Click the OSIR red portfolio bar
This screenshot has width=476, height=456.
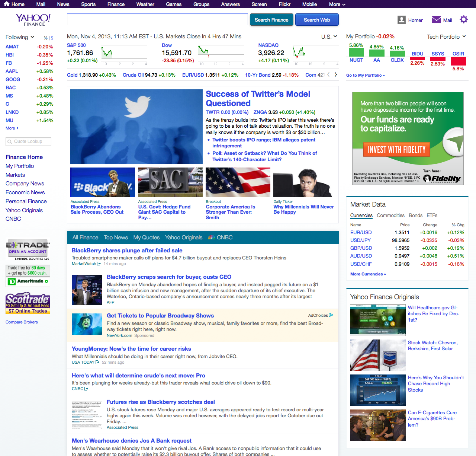458,61
